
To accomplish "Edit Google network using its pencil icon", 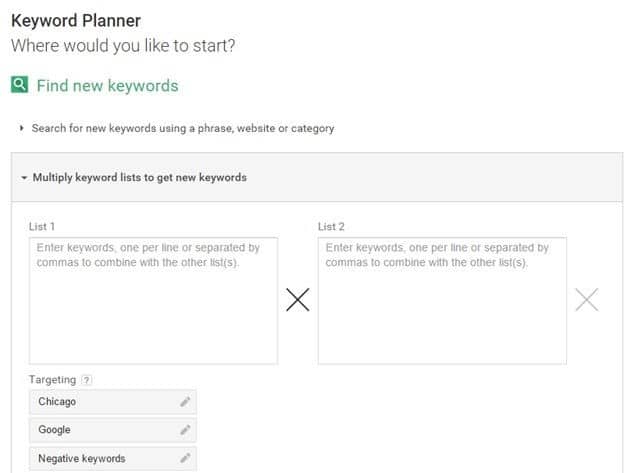I will (x=184, y=430).
